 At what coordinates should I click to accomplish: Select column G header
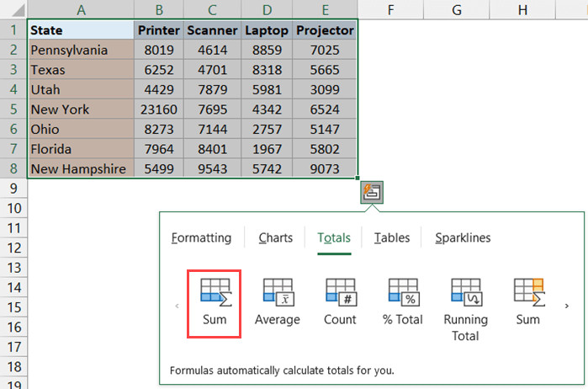456,9
